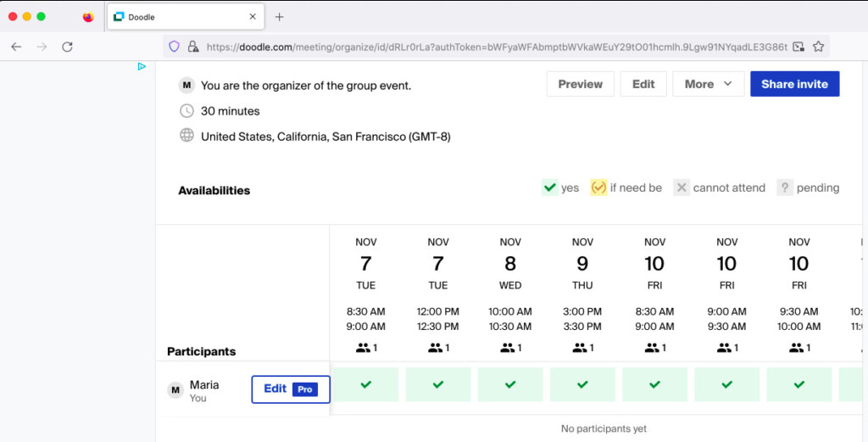Close the Doodle tab
This screenshot has width=868, height=442.
[253, 17]
